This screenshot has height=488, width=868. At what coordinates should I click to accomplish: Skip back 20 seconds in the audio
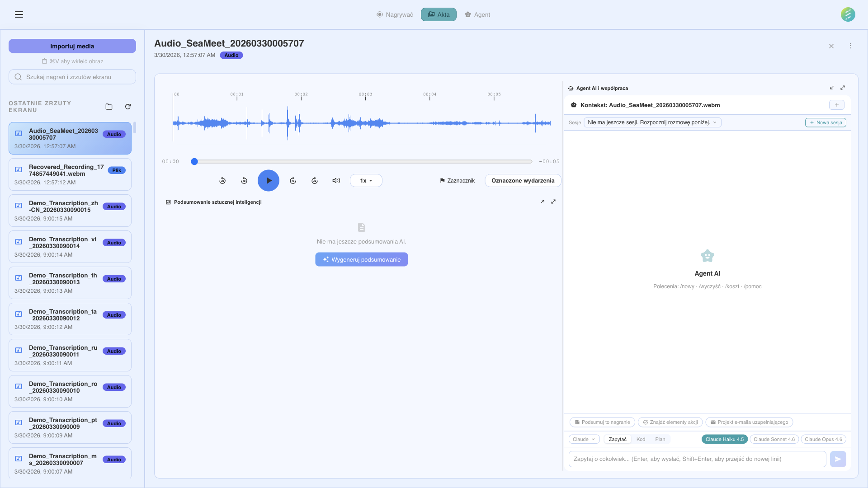(222, 180)
